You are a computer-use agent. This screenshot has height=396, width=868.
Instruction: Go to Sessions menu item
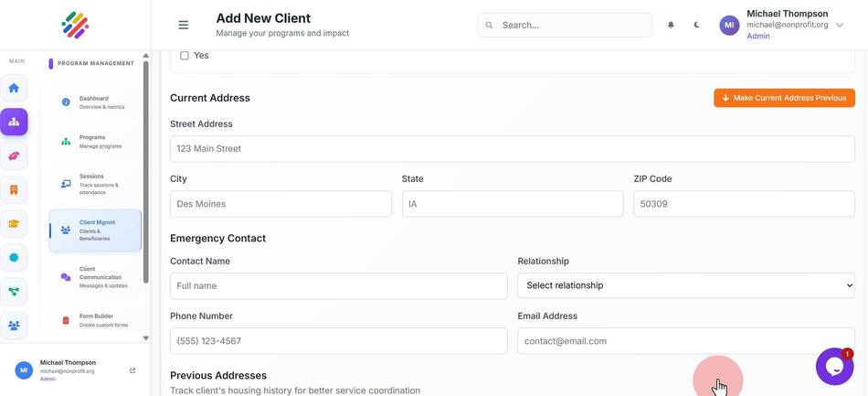click(94, 184)
